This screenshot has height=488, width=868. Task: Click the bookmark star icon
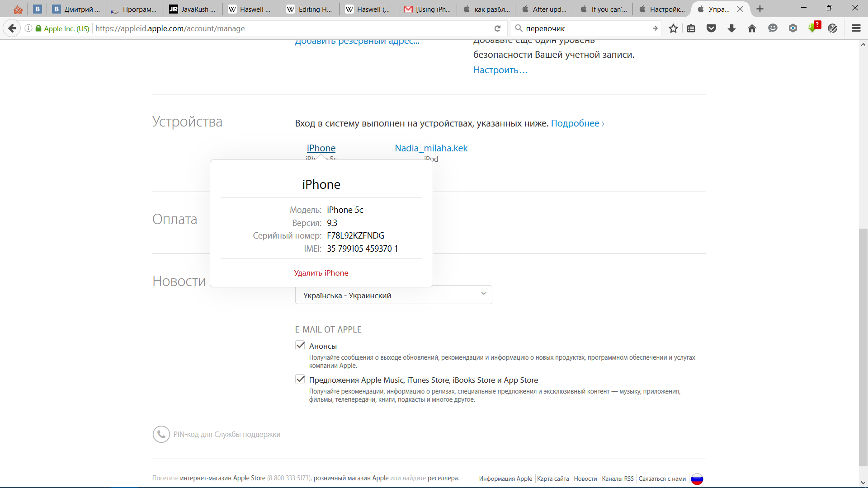673,28
